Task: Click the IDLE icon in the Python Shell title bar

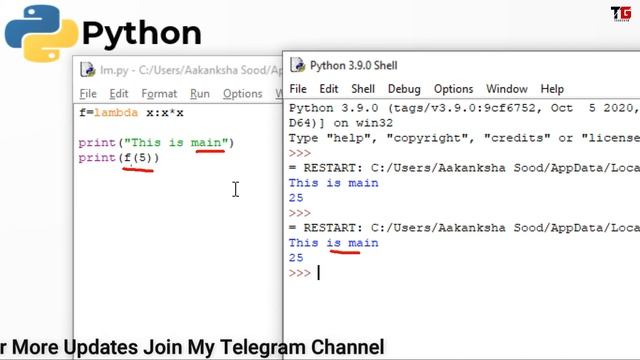Action: [x=298, y=65]
